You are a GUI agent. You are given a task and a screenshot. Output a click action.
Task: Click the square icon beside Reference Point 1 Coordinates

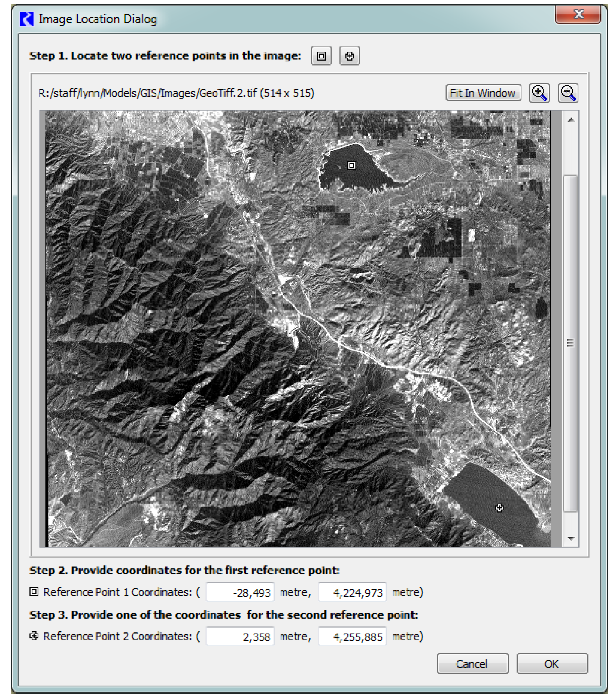click(34, 592)
